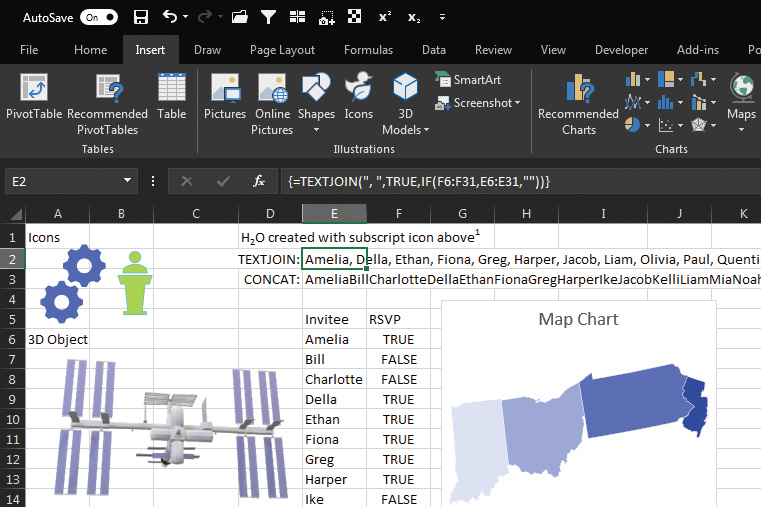Insert a pie or doughnut chart
761x507 pixels.
click(638, 125)
